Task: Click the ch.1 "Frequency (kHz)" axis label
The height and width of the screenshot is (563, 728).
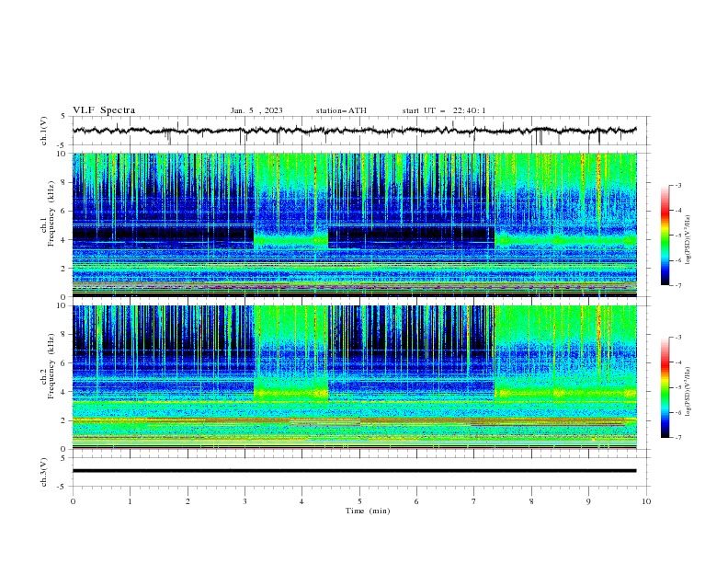Action: tap(51, 214)
